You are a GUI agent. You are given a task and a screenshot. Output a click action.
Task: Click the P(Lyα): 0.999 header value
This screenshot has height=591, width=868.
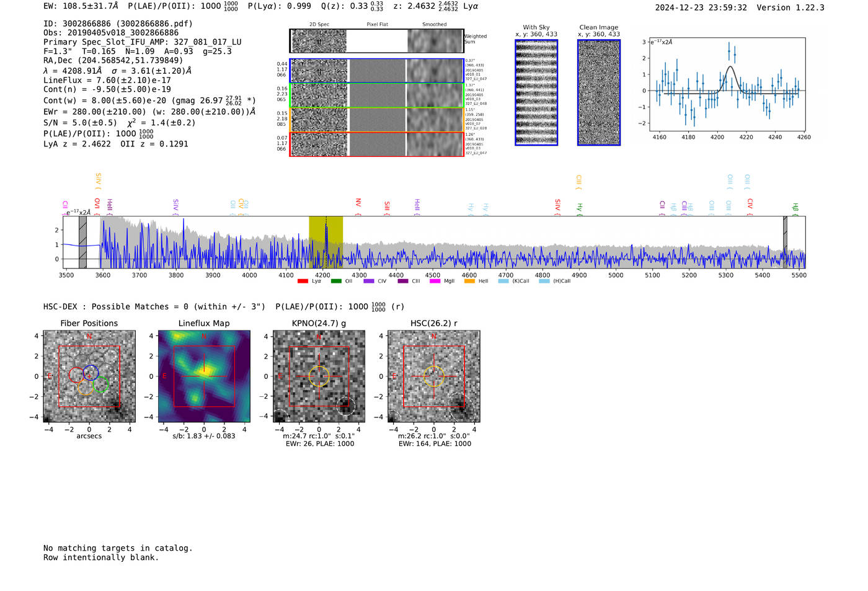tap(280, 6)
